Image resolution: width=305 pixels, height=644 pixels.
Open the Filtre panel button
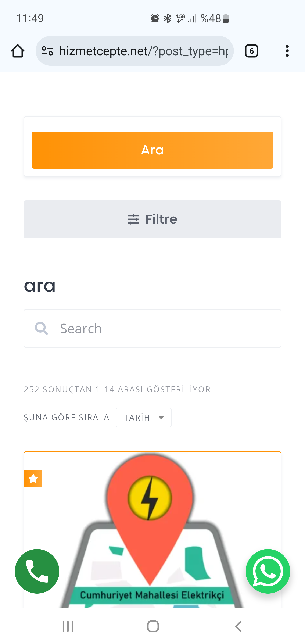pos(152,219)
